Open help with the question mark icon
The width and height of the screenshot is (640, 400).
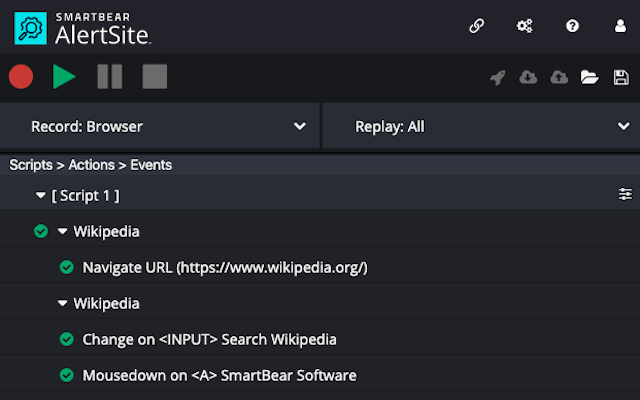572,26
